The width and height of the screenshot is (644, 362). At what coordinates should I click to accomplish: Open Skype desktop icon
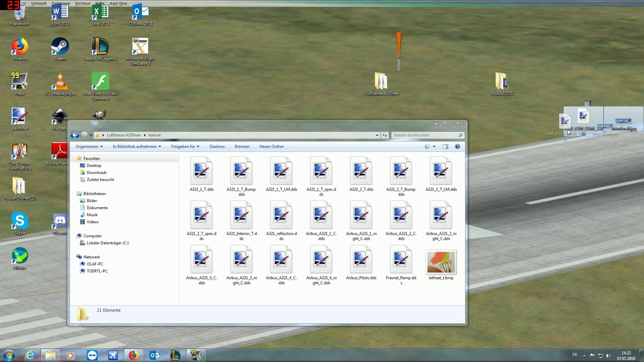20,224
